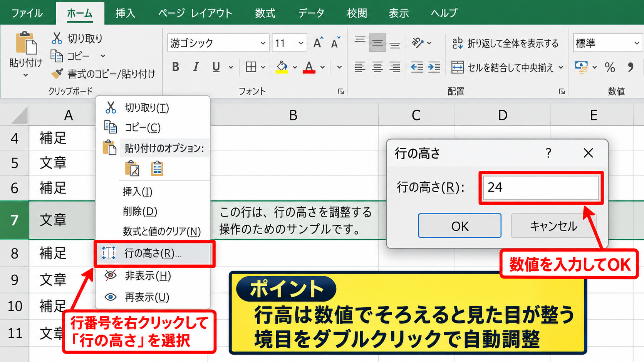Expand the Paste button dropdown arrow

(25, 75)
